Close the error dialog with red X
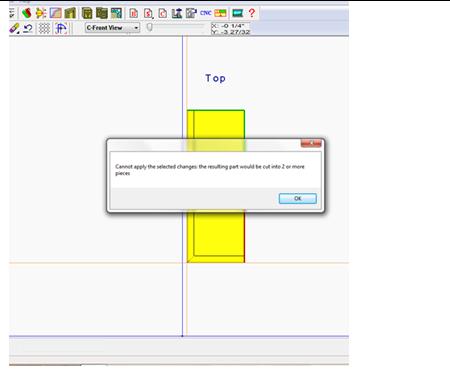Screen dimensions: 450x375 click(x=311, y=143)
